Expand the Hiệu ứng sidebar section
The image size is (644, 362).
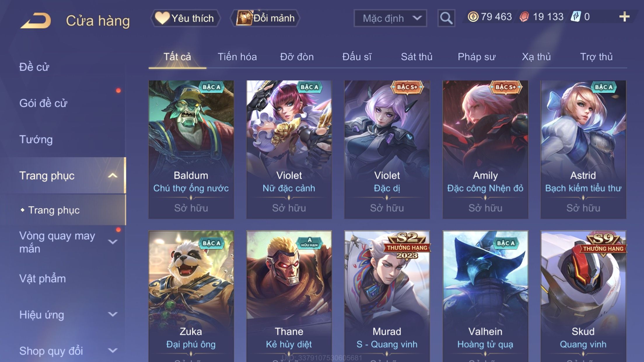click(113, 314)
